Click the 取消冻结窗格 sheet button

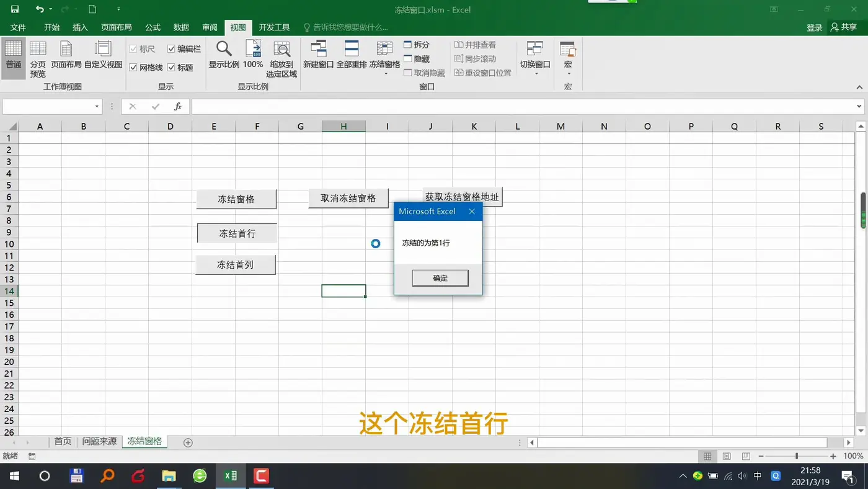coord(348,199)
